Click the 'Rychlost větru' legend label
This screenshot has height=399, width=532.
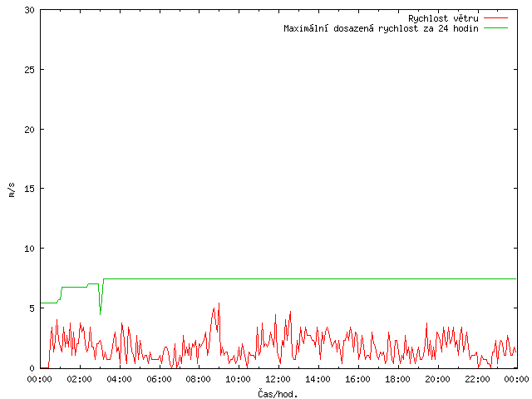tap(443, 18)
